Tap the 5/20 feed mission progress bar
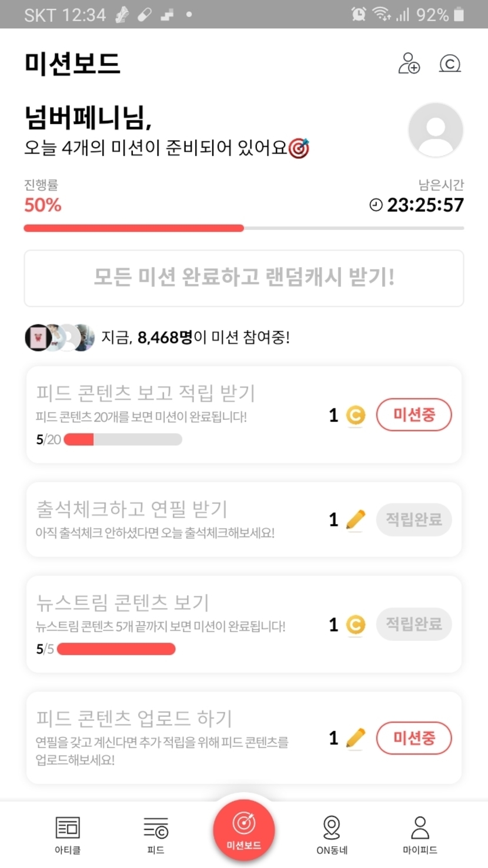The height and width of the screenshot is (868, 488). coord(122,439)
